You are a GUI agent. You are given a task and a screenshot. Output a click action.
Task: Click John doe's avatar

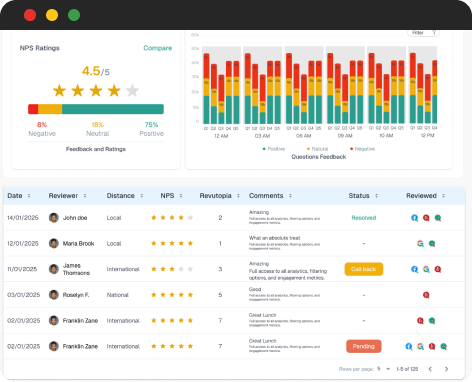point(54,218)
